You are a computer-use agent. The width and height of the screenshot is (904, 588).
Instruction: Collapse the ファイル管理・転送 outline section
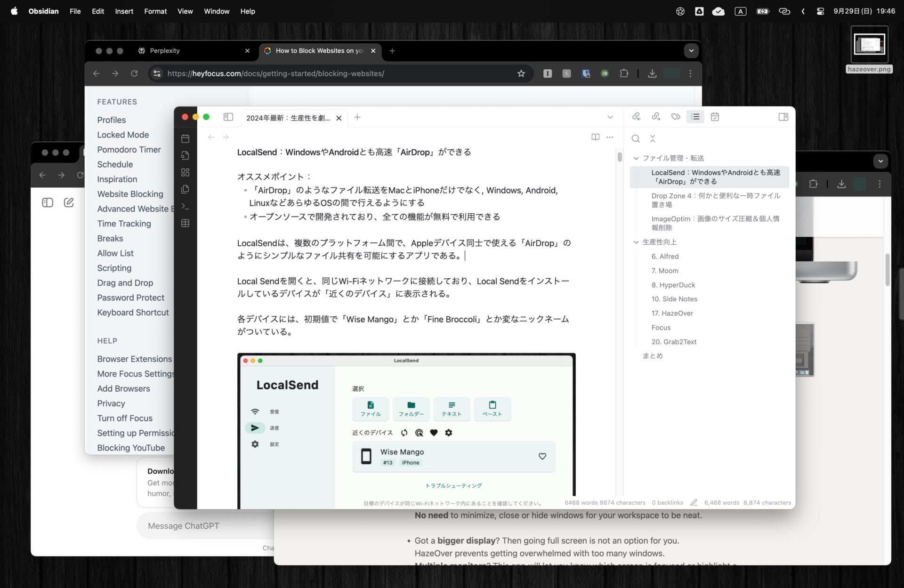coord(636,158)
